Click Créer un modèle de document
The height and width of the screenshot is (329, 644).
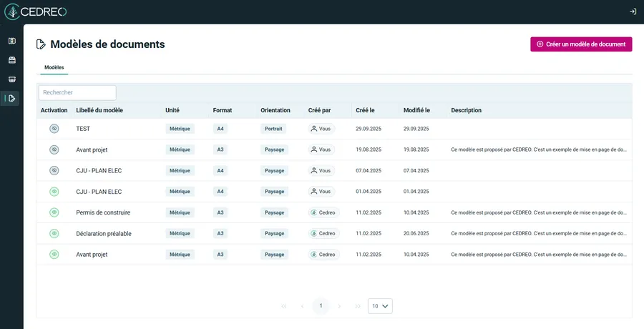[x=581, y=44]
